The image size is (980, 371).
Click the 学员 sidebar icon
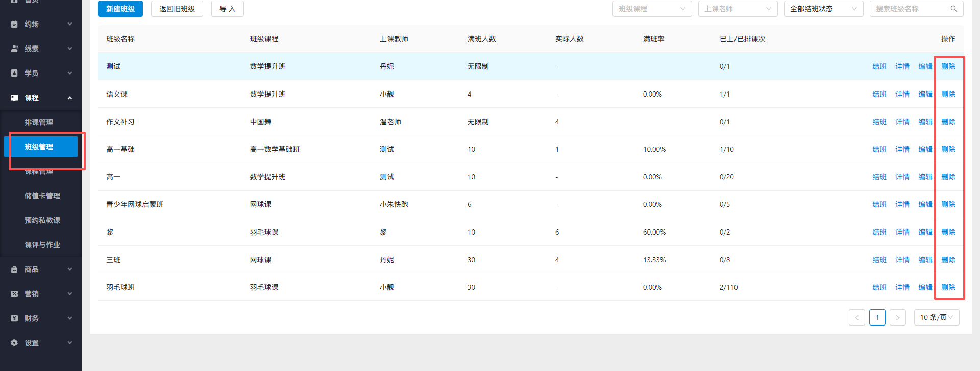click(14, 73)
